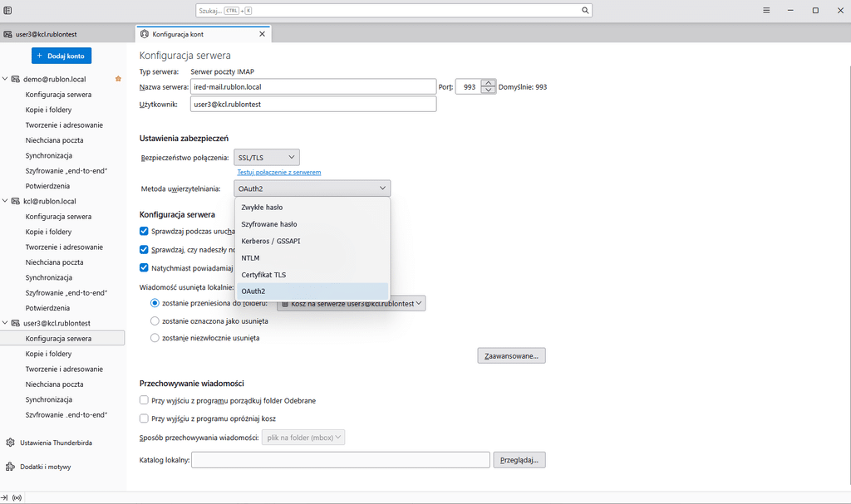The height and width of the screenshot is (504, 851).
Task: Collapse the user3@kcl.rublontest account tree
Action: tap(5, 323)
